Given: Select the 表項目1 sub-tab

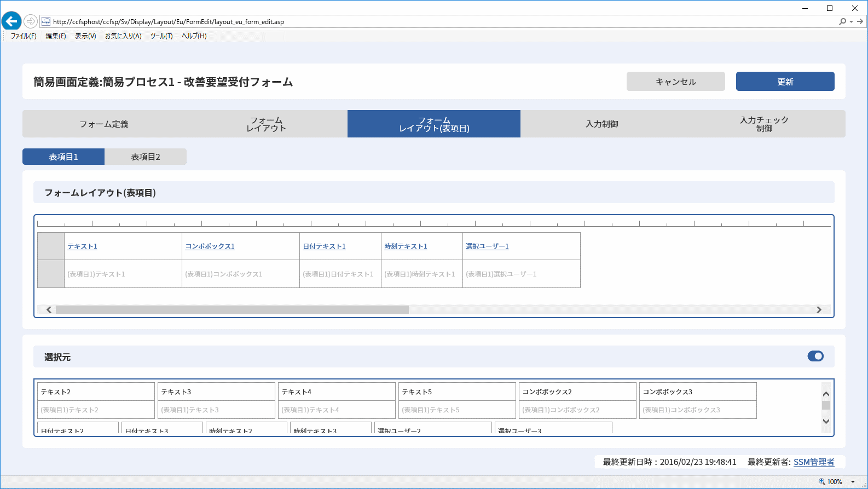Looking at the screenshot, I should (x=63, y=157).
